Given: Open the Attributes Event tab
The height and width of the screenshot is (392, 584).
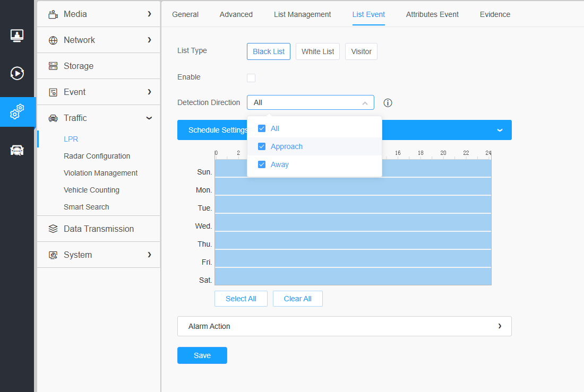Looking at the screenshot, I should 432,14.
